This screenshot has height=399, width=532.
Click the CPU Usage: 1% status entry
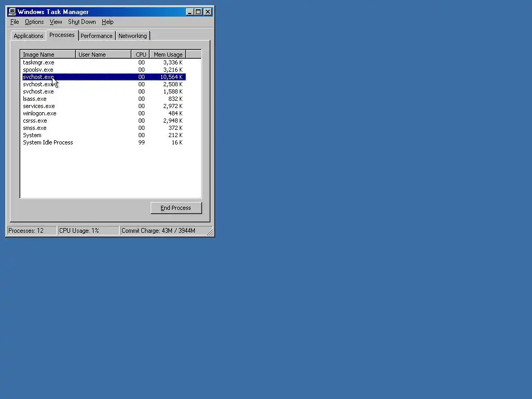click(x=88, y=231)
